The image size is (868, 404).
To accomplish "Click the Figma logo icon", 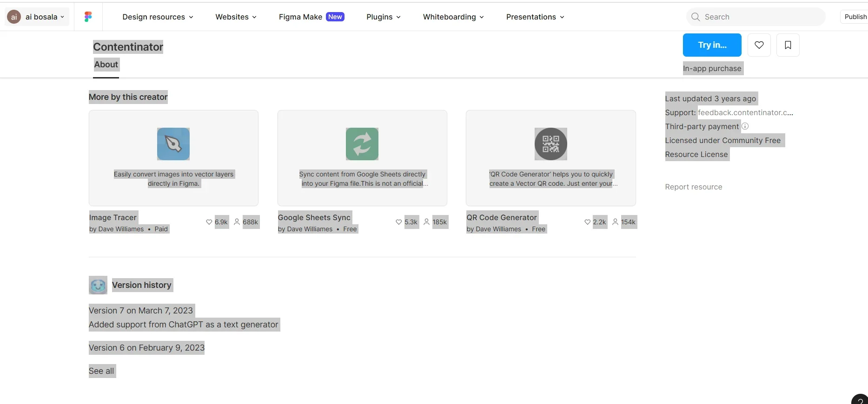I will 88,17.
